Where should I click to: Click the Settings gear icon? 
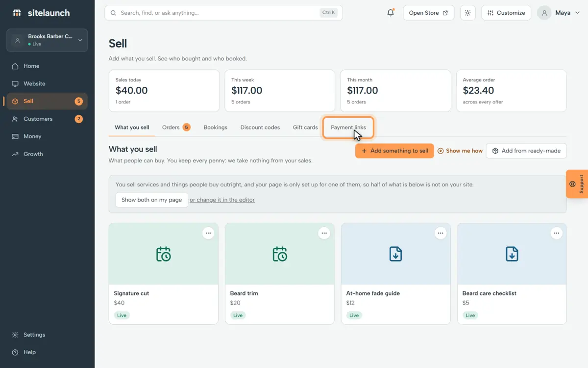tap(15, 335)
